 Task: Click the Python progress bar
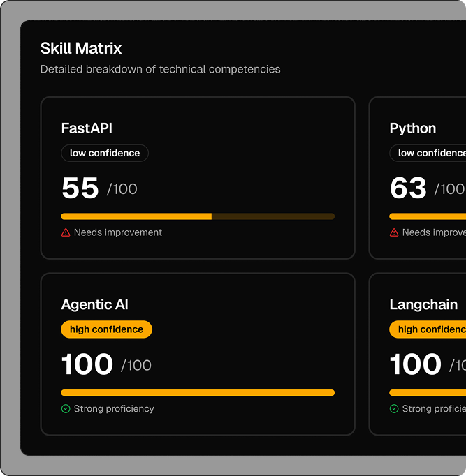point(428,216)
